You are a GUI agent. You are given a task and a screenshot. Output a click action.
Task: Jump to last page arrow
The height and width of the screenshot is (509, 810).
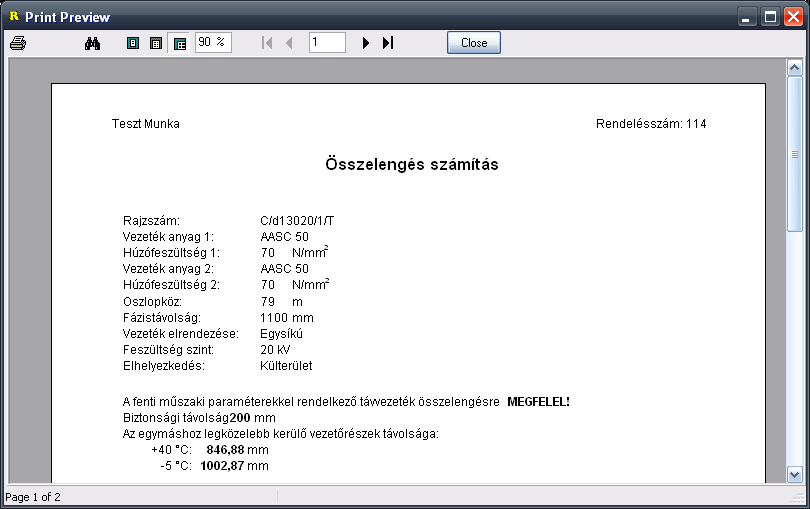point(388,43)
